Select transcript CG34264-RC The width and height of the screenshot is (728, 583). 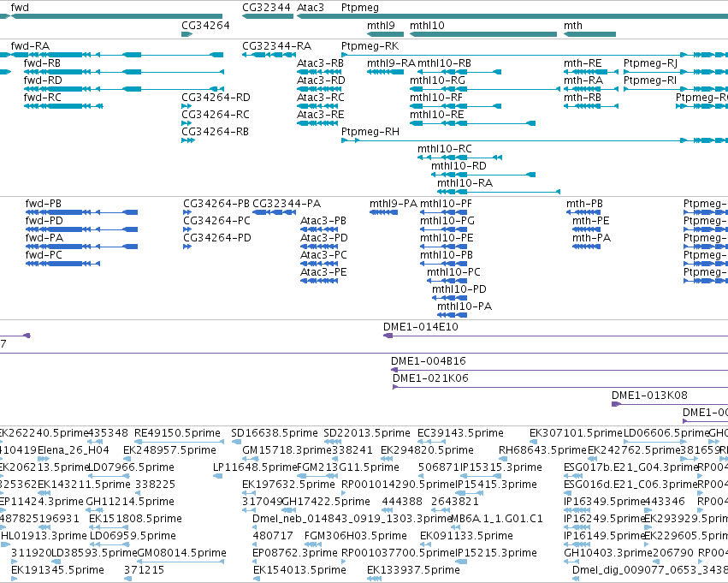pyautogui.click(x=186, y=123)
